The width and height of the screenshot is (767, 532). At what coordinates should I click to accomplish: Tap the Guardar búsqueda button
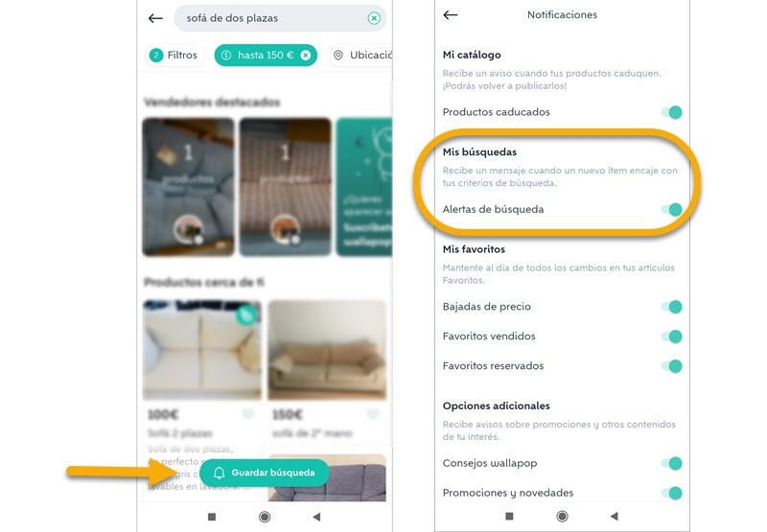(x=265, y=473)
